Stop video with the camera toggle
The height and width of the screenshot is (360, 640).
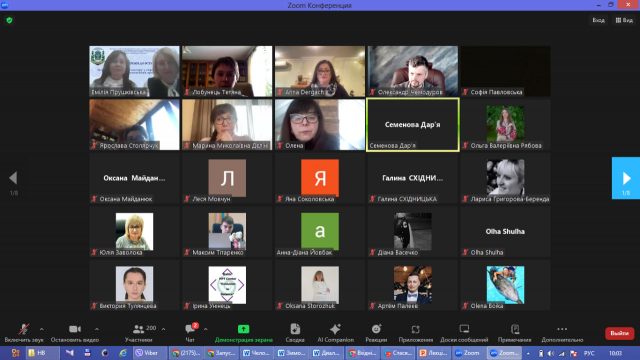75,329
